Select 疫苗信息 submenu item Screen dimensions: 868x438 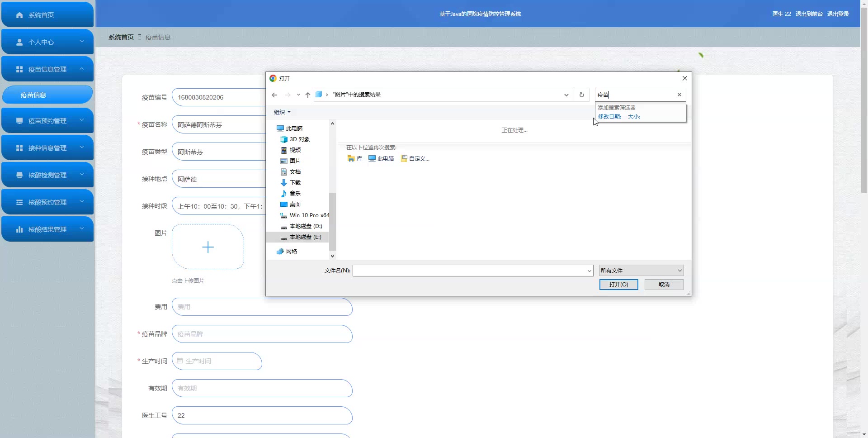coord(47,95)
